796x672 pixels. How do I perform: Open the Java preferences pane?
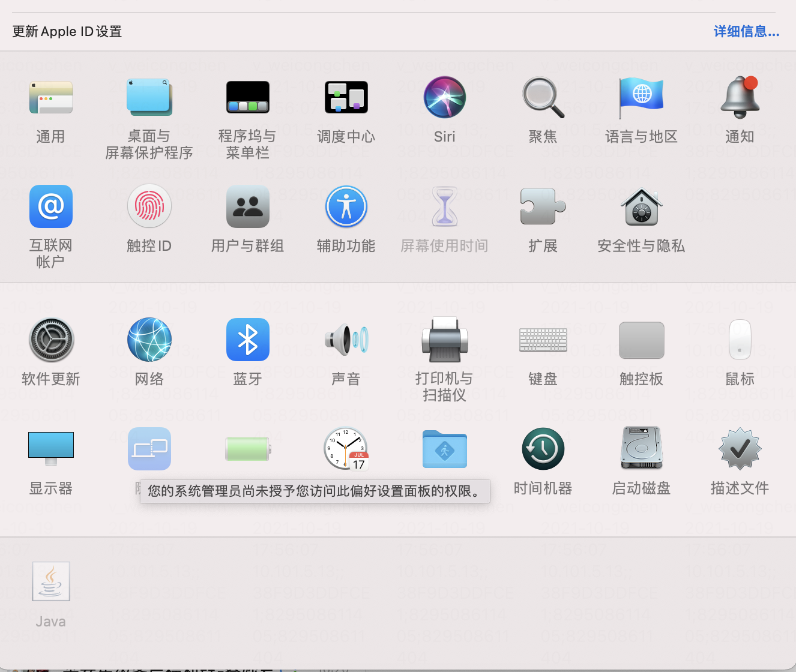click(51, 582)
